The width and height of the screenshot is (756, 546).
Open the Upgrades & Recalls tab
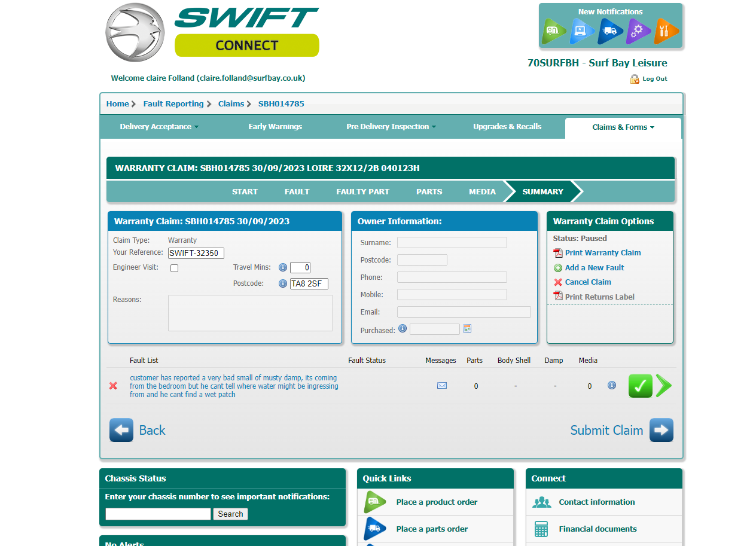[x=507, y=127]
